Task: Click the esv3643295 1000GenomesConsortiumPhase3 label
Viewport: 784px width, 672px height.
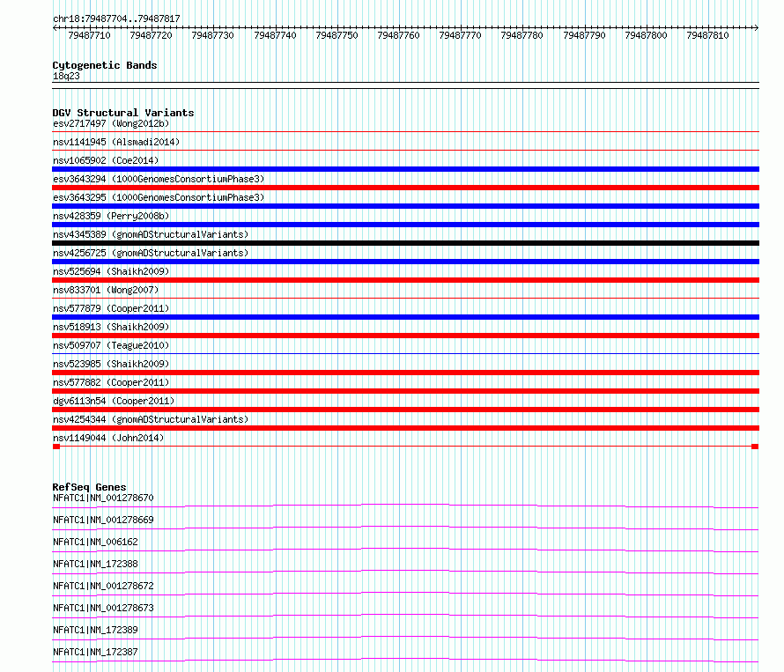Action: (159, 197)
